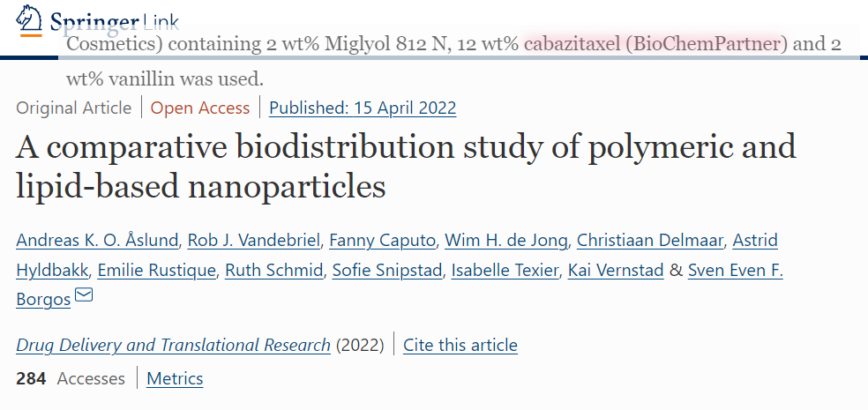The image size is (868, 410).
Task: Click the highlighted cabazitaxel (BioChemPartner) text
Action: [x=655, y=44]
